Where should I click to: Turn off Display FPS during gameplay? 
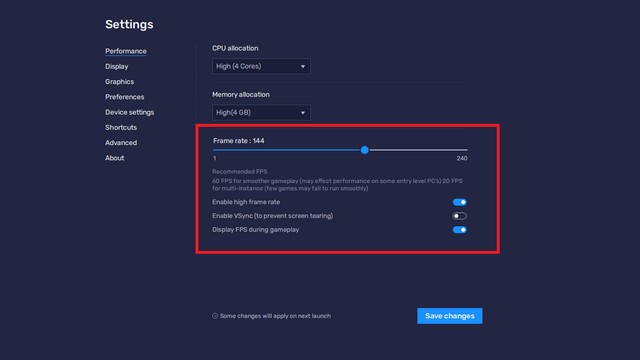coord(460,230)
